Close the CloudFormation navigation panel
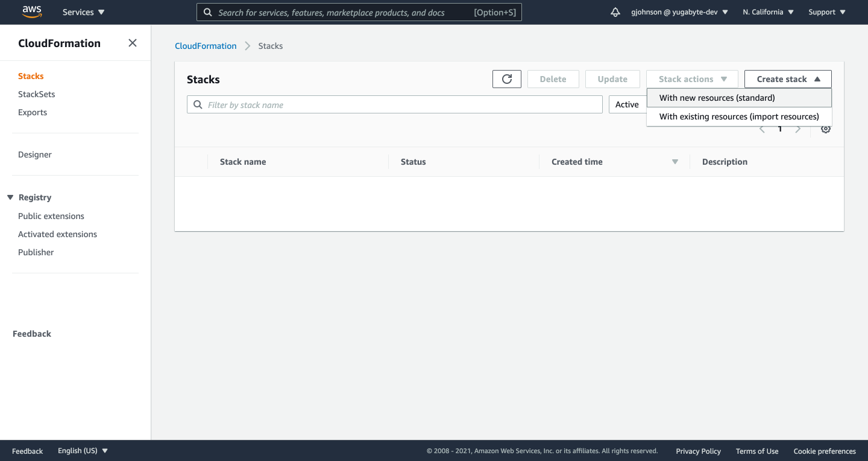 [x=132, y=43]
